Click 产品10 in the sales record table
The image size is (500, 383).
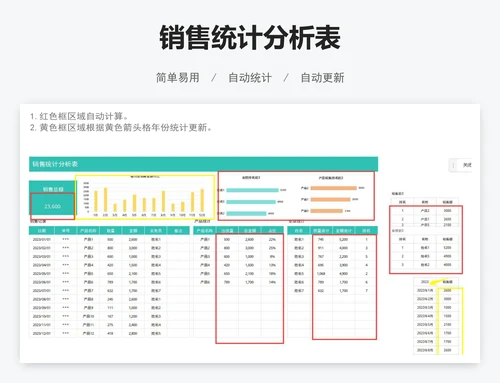[x=88, y=316]
